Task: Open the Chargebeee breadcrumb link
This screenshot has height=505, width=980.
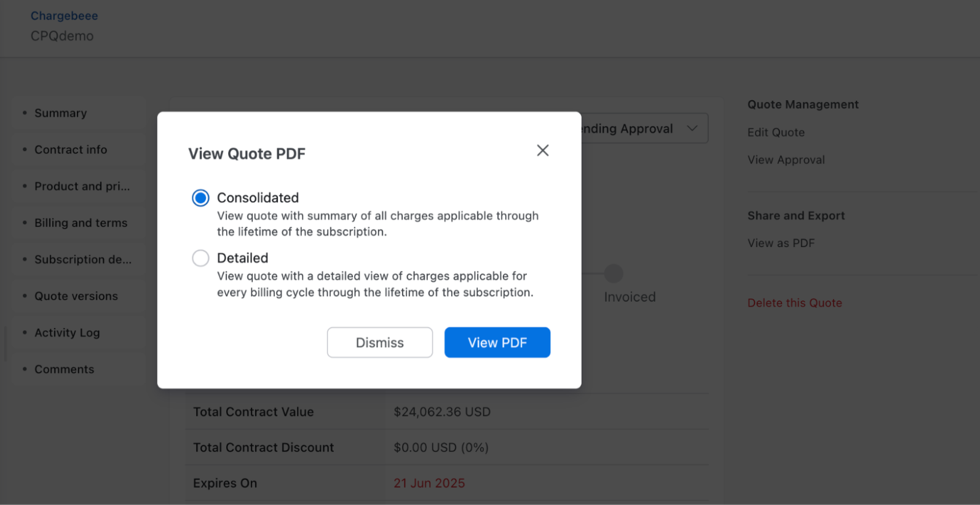Action: 64,16
